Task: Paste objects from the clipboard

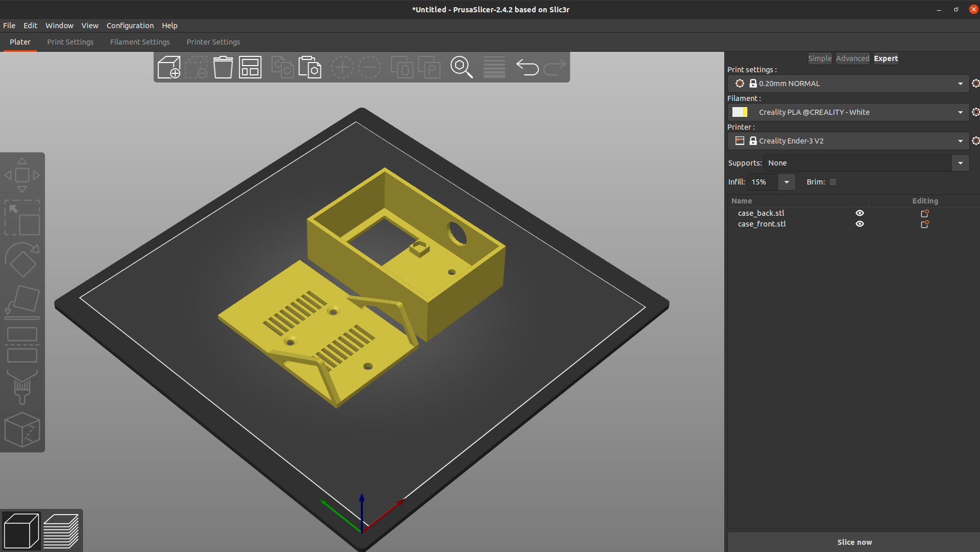Action: [310, 67]
